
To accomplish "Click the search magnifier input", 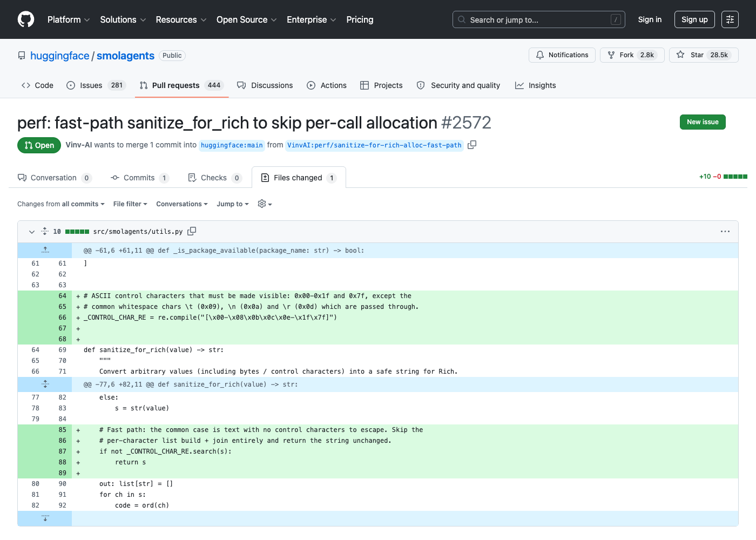I will point(539,19).
